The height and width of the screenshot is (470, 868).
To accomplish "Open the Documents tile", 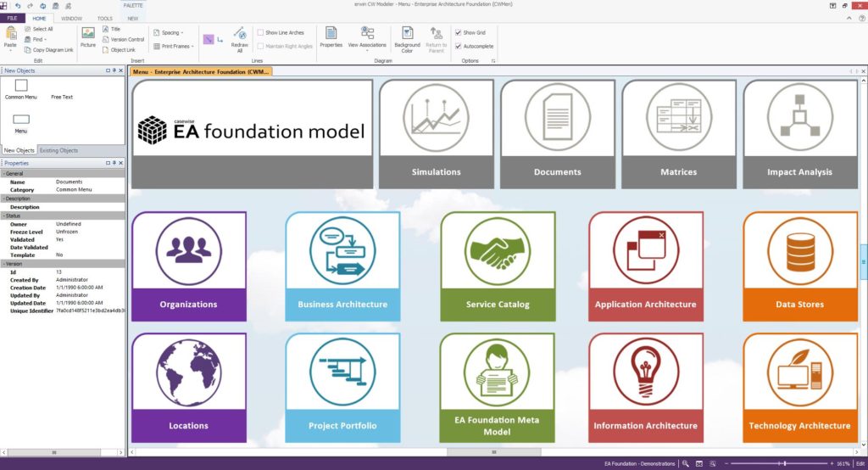I will [x=558, y=134].
